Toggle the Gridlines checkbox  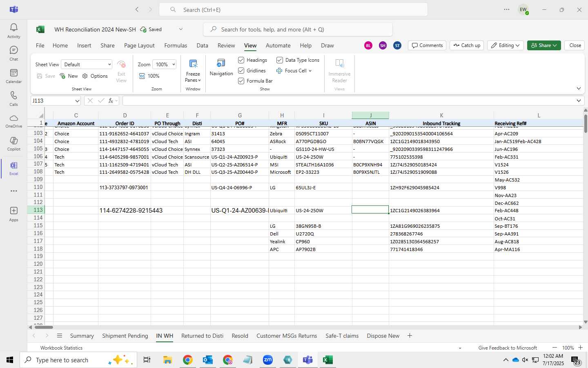point(241,71)
